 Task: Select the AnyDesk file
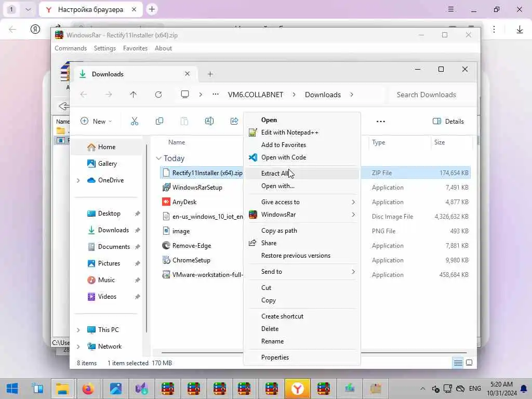coord(184,202)
